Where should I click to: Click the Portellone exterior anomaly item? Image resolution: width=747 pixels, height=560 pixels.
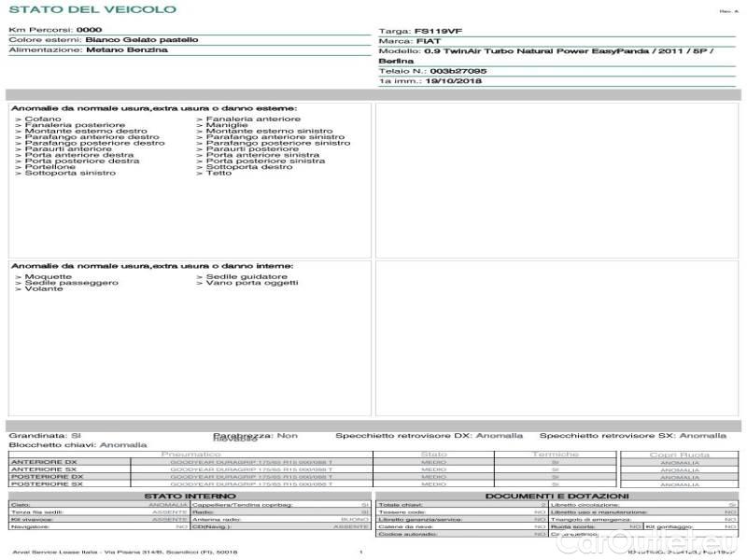point(50,167)
